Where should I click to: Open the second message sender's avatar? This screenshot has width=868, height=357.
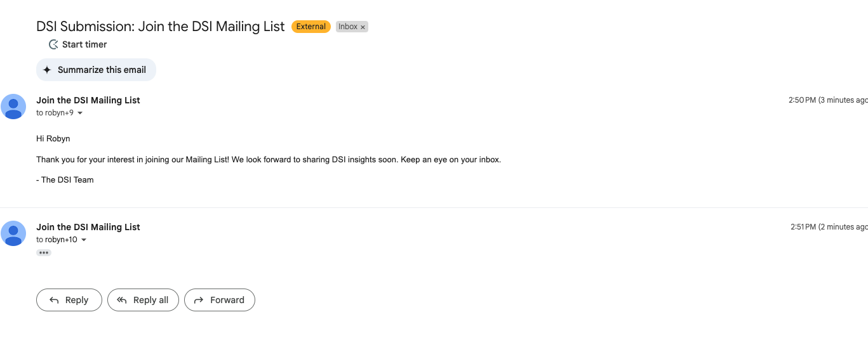pos(13,233)
